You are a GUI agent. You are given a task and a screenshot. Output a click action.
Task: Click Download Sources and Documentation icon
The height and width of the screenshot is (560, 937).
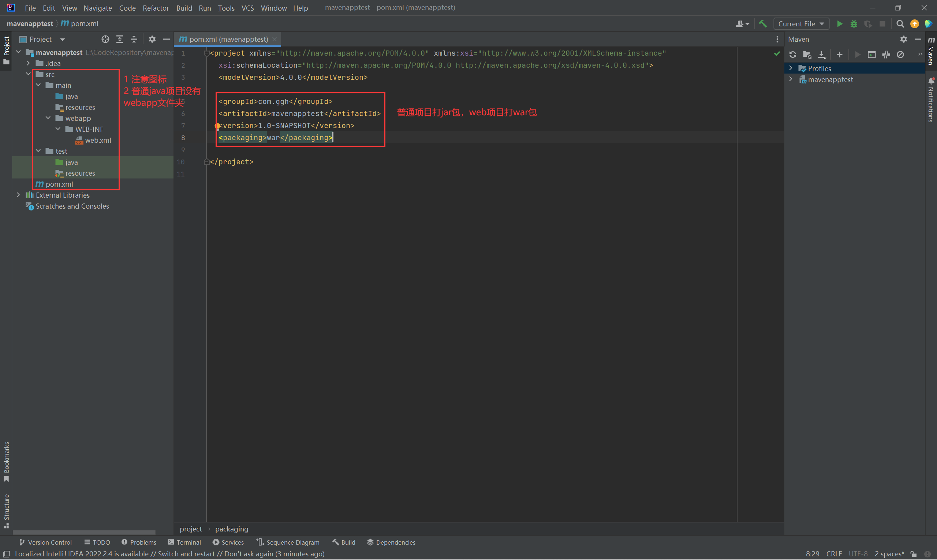(822, 55)
